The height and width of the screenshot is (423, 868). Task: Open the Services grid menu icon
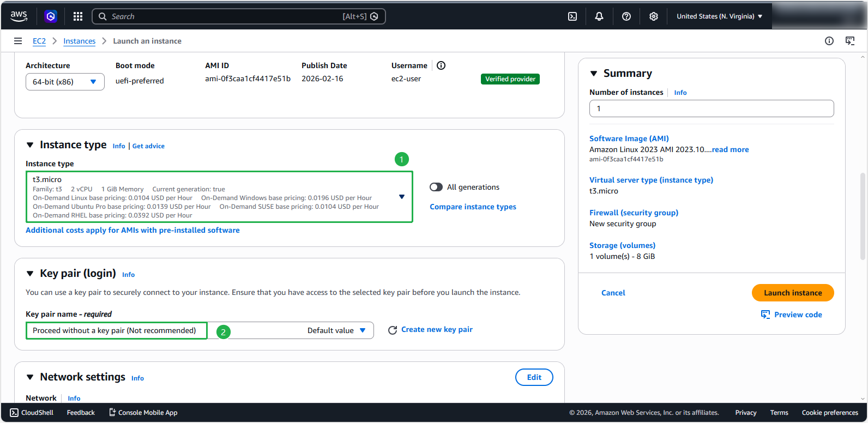tap(78, 16)
